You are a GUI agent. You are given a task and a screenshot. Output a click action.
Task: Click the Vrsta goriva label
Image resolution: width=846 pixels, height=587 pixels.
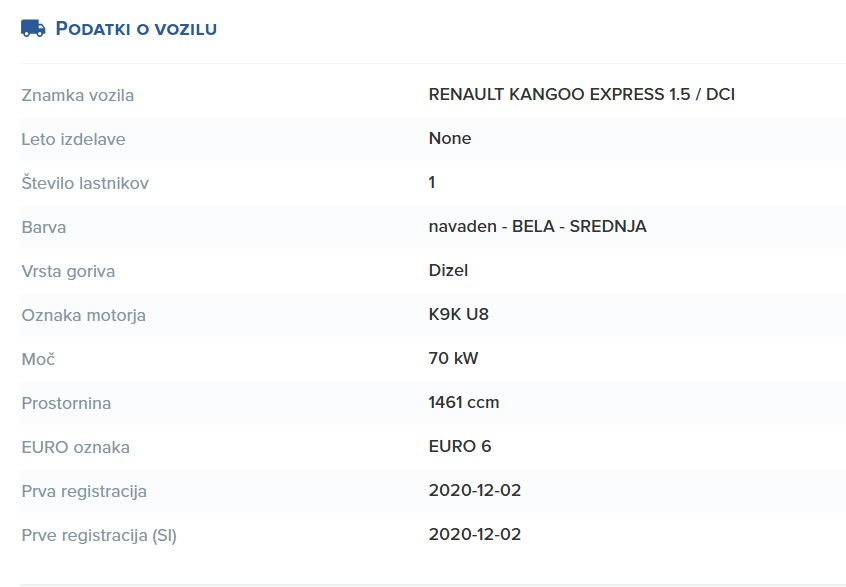[x=68, y=271]
